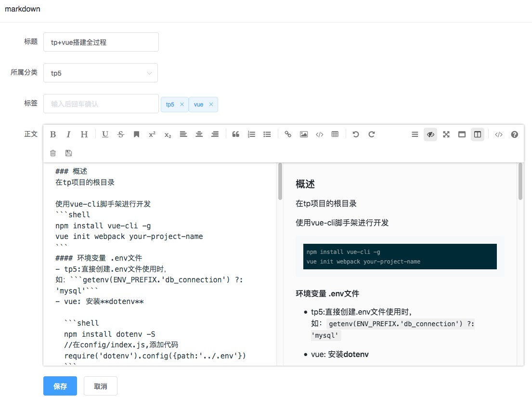Open the navigation menu lines icon
Screen dimensions: 532x397
415,134
